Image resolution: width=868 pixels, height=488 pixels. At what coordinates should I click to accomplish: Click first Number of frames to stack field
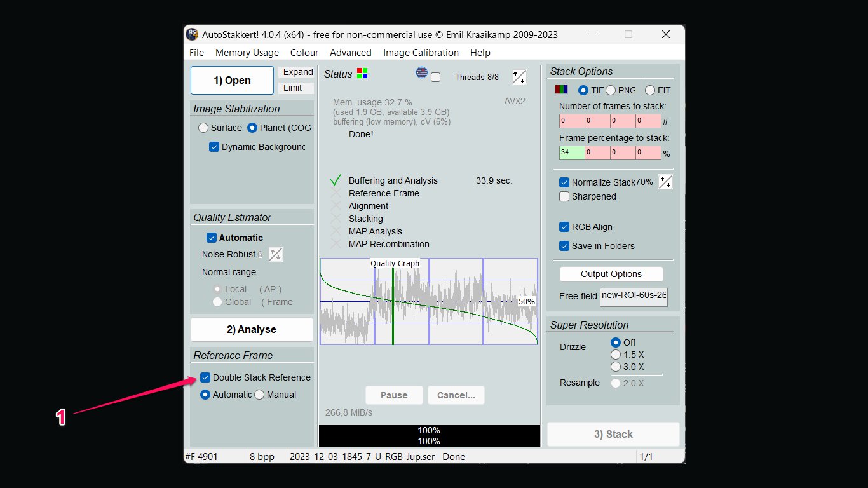tap(572, 121)
